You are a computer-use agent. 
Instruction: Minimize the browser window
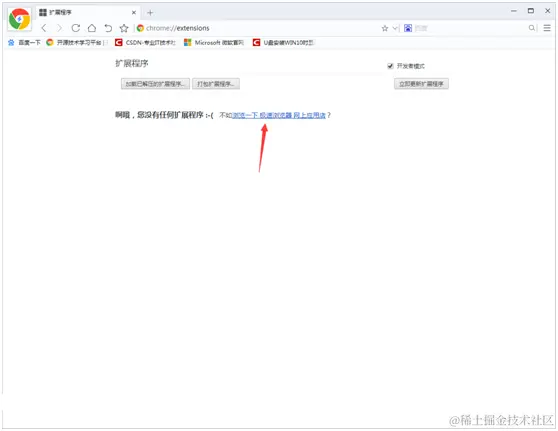click(514, 11)
